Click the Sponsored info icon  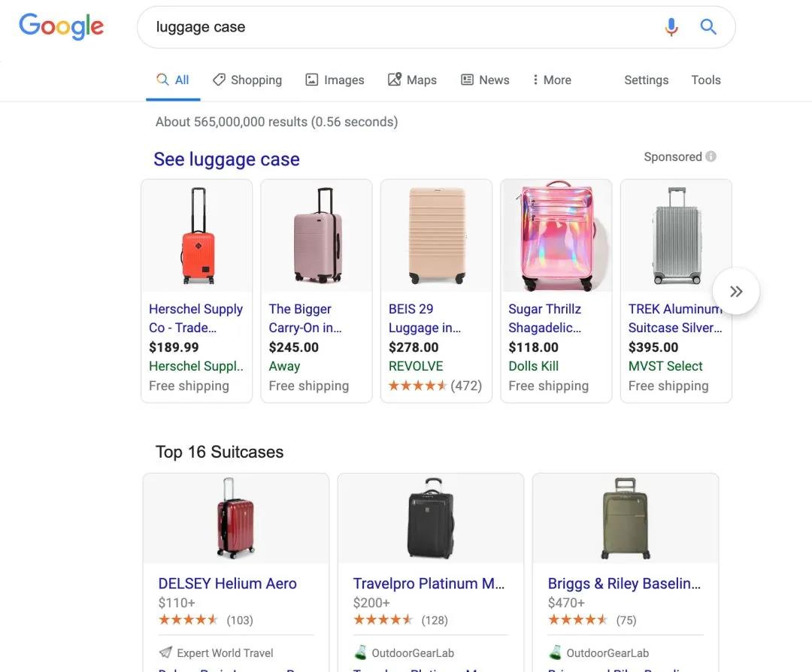pos(711,156)
